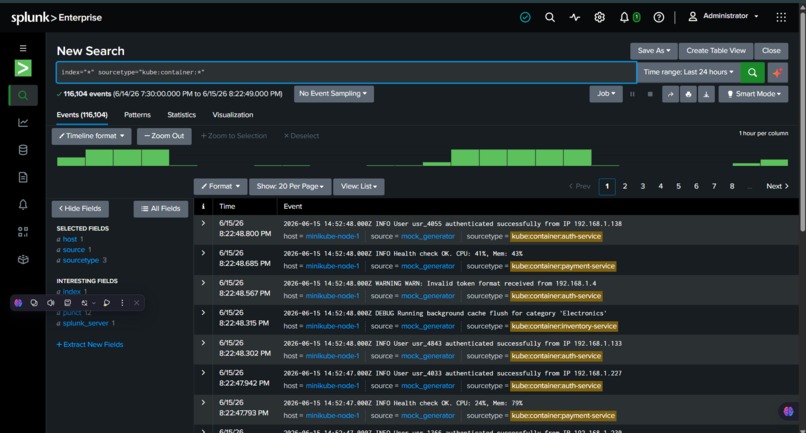Open the Job dropdown menu

tap(606, 94)
